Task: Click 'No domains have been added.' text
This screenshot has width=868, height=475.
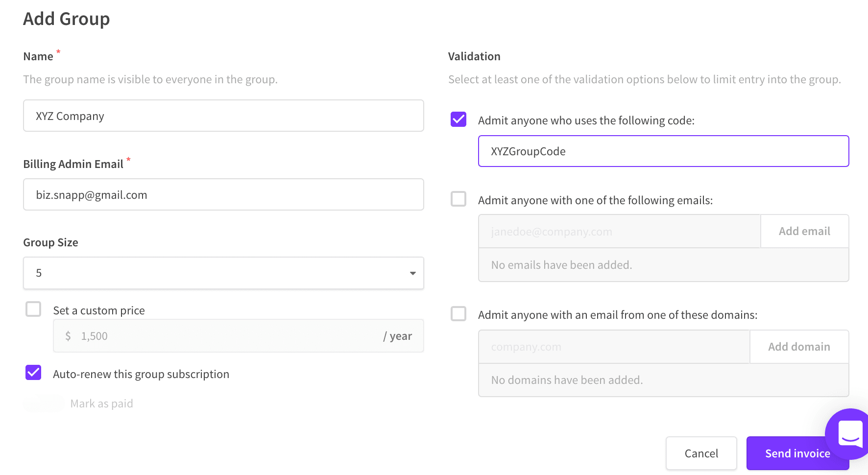Action: (567, 380)
